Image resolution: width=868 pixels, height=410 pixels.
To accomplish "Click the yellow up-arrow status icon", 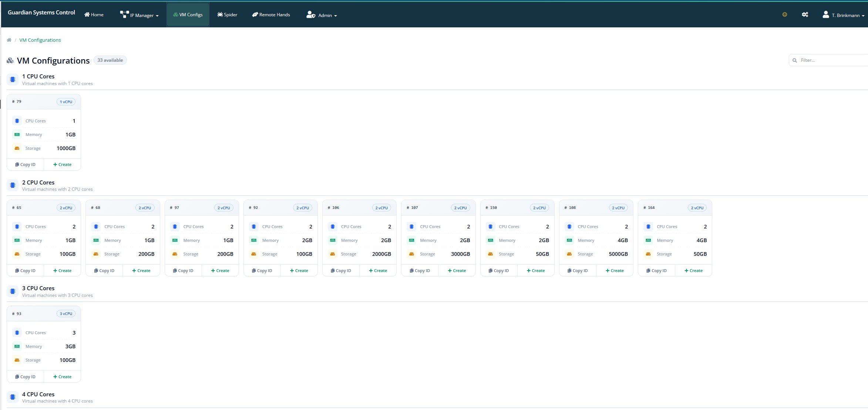I will click(785, 15).
